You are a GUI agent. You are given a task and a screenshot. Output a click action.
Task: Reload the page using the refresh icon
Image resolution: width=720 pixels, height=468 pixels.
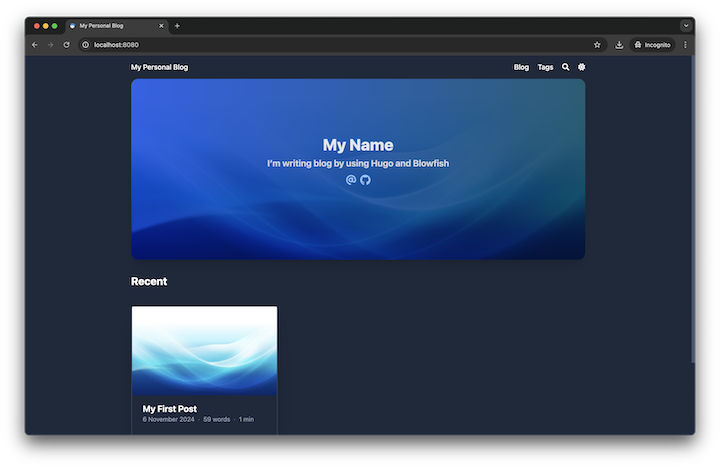coord(67,45)
